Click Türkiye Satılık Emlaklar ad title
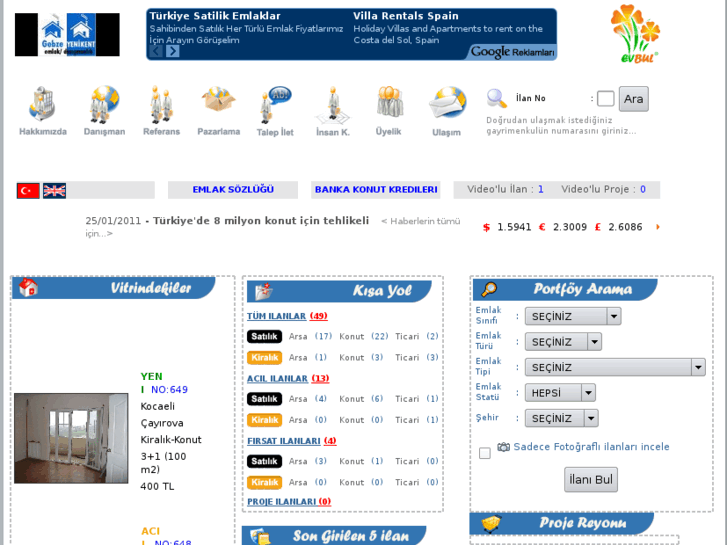Viewport: 727px width, 545px height. coord(215,16)
